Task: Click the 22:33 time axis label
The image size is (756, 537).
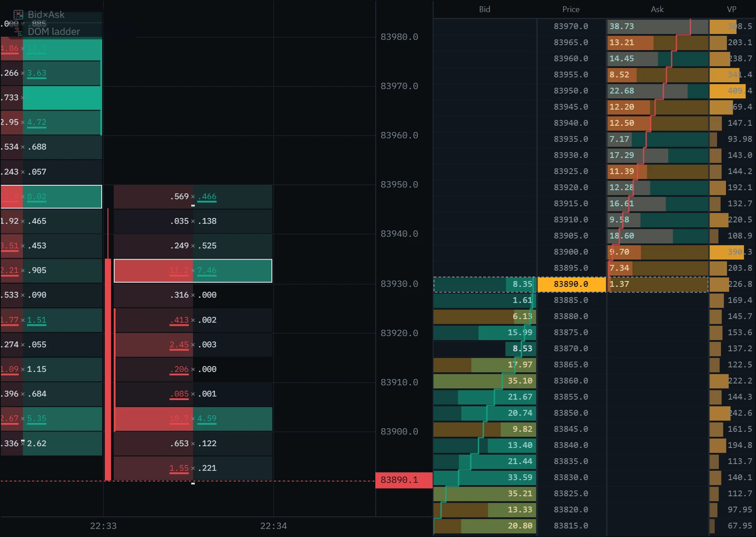Action: [x=103, y=526]
